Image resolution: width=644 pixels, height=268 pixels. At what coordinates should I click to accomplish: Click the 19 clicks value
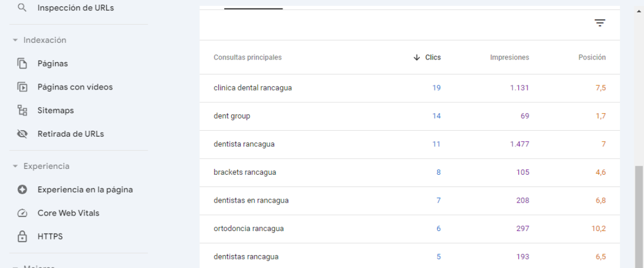(x=436, y=88)
